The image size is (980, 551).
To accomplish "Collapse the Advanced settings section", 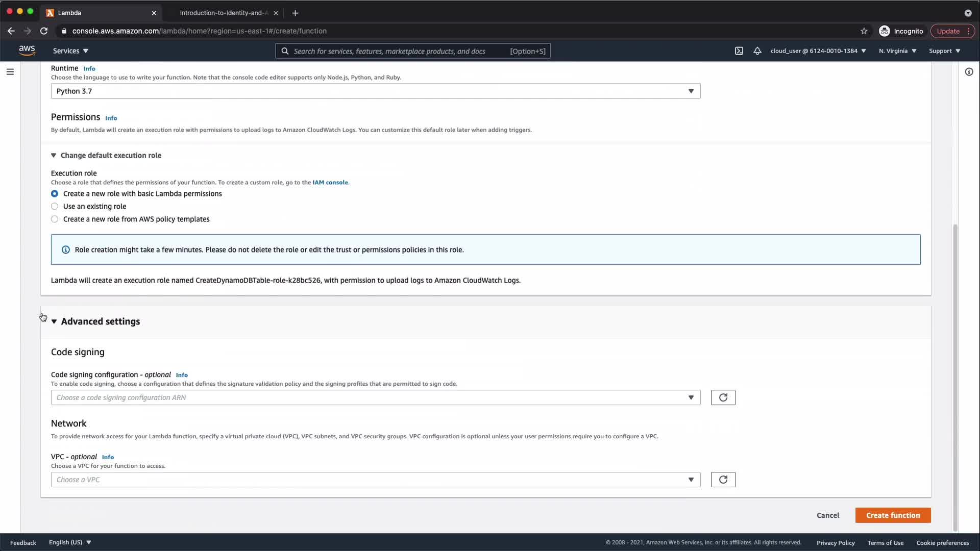I will click(100, 321).
